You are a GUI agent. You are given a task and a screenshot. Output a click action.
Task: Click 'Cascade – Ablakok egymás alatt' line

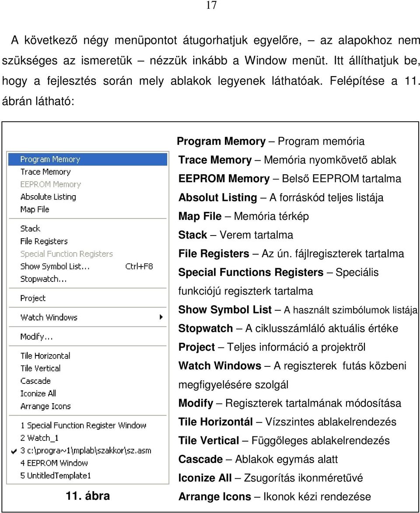point(258,459)
